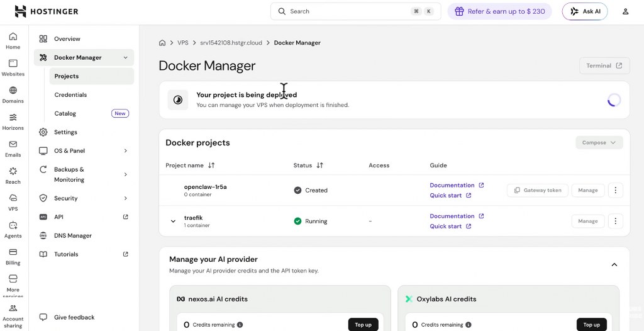Open options menu for traefik
This screenshot has height=331, width=644.
point(615,222)
